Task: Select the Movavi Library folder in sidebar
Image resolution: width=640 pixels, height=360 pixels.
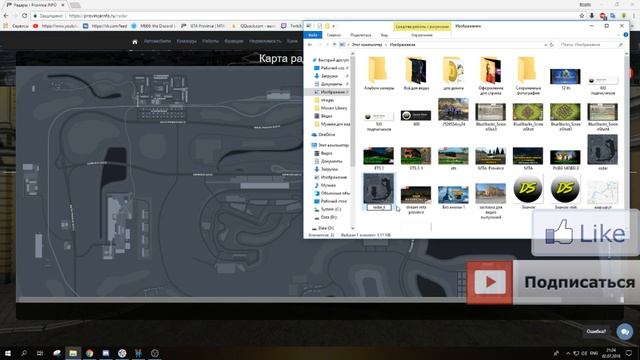Action: tap(331, 108)
